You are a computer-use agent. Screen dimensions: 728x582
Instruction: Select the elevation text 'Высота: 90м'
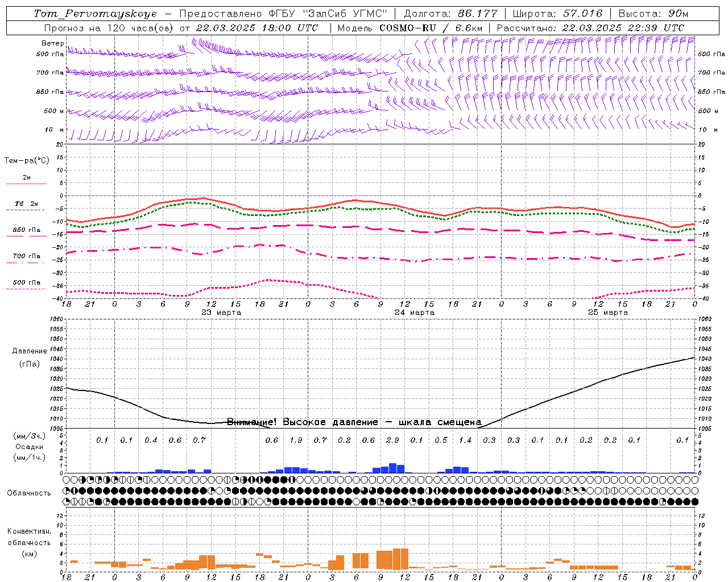click(652, 14)
